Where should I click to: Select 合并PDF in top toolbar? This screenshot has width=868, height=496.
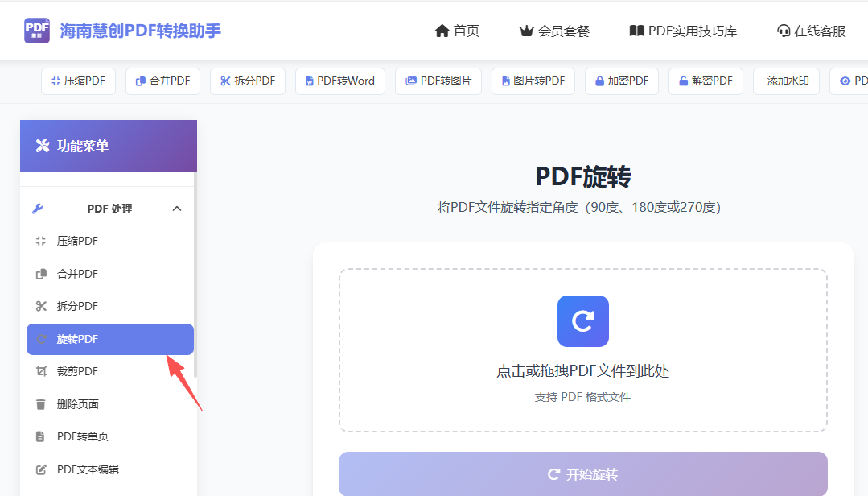(x=162, y=81)
